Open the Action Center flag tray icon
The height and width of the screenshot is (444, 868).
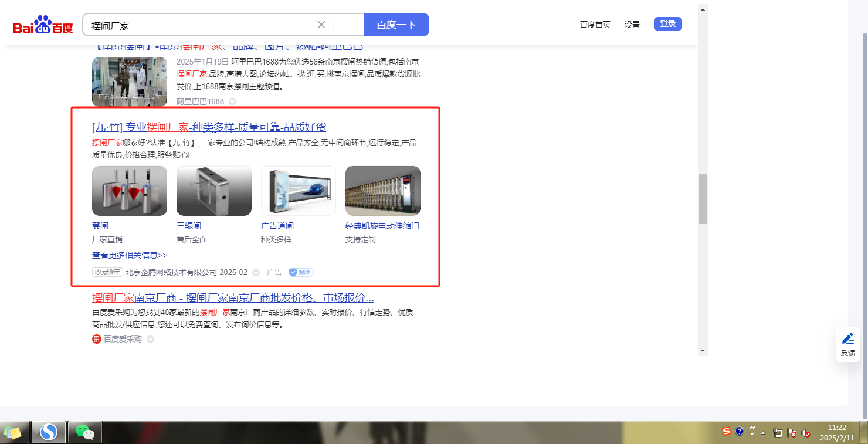tap(792, 433)
